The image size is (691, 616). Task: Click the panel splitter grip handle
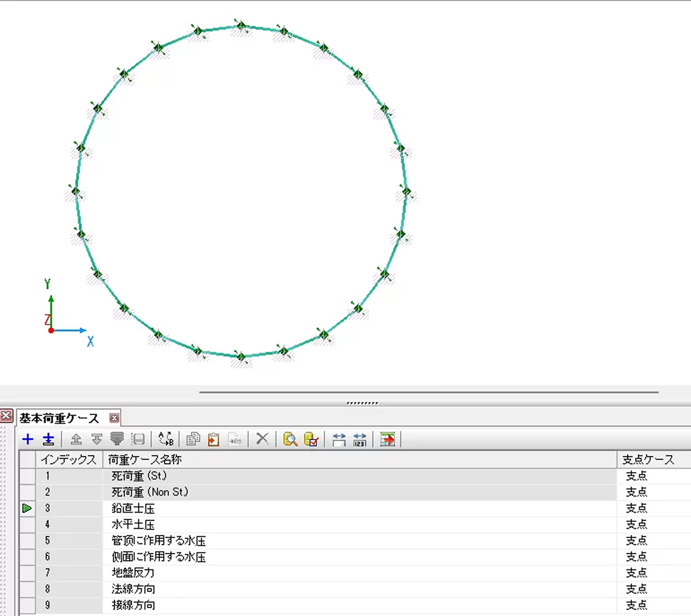[x=362, y=403]
